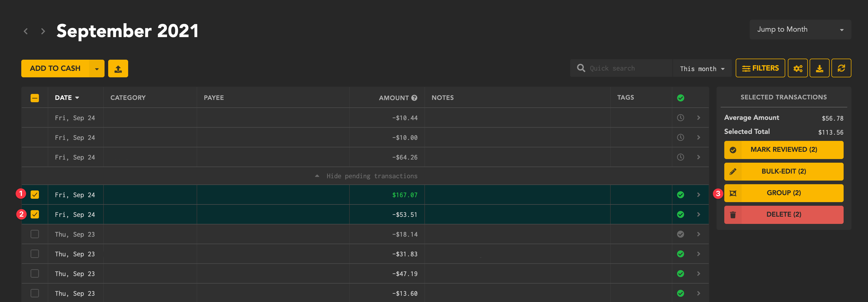Toggle reviewed status on -$18.14 transaction

point(680,234)
